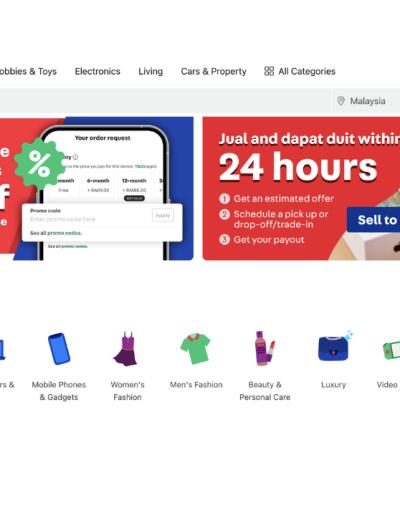Select the Video gaming console icon
Viewport: 400px width, 516px height.
click(x=392, y=350)
